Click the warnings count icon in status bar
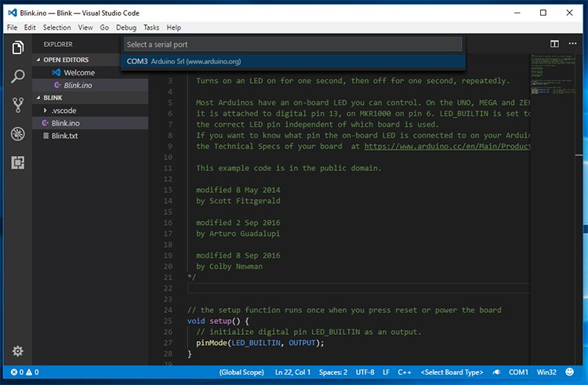 [x=29, y=372]
